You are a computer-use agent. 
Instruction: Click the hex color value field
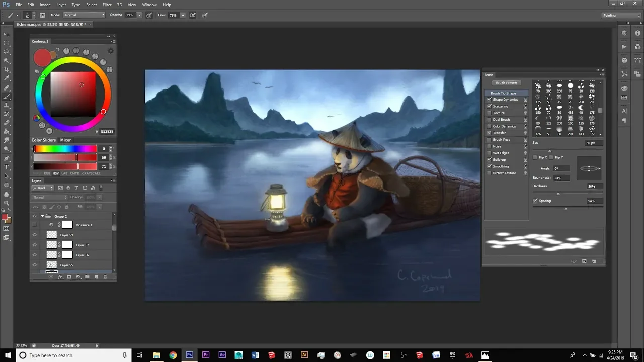coord(107,131)
